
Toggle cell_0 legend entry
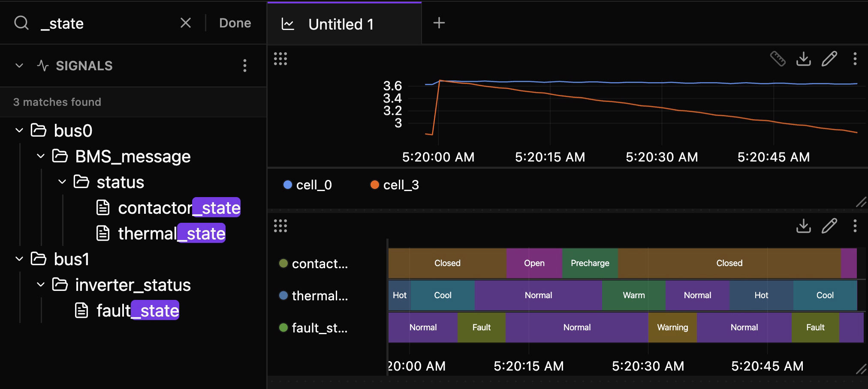[x=307, y=185]
